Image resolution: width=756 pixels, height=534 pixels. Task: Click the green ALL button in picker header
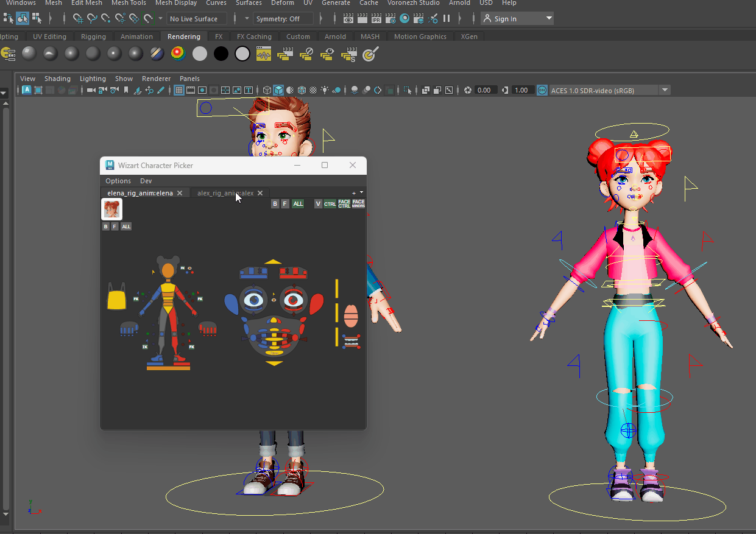coord(298,204)
